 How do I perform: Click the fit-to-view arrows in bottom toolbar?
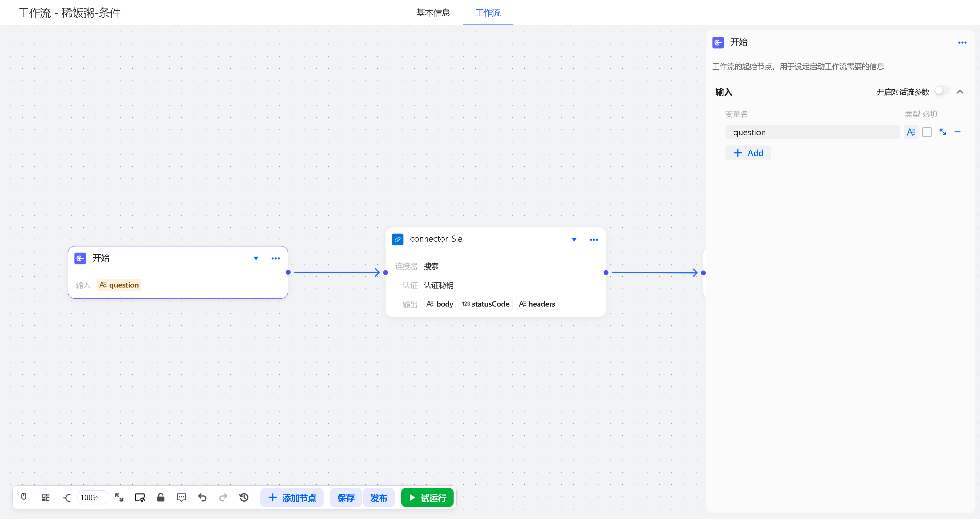pyautogui.click(x=119, y=497)
